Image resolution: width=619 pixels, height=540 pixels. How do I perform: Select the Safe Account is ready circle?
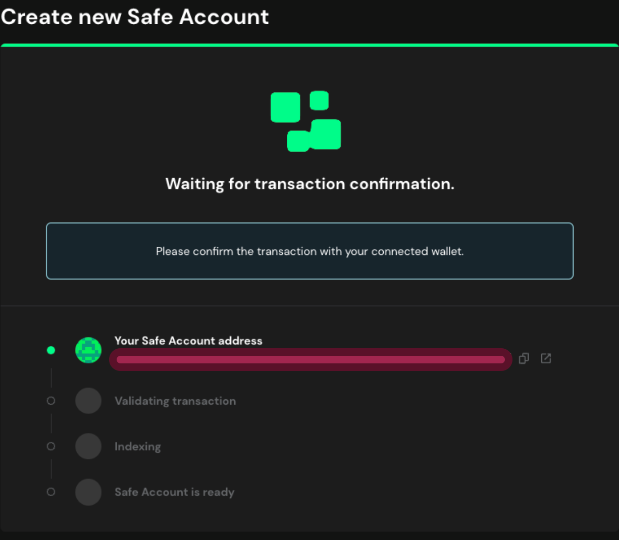coord(88,492)
